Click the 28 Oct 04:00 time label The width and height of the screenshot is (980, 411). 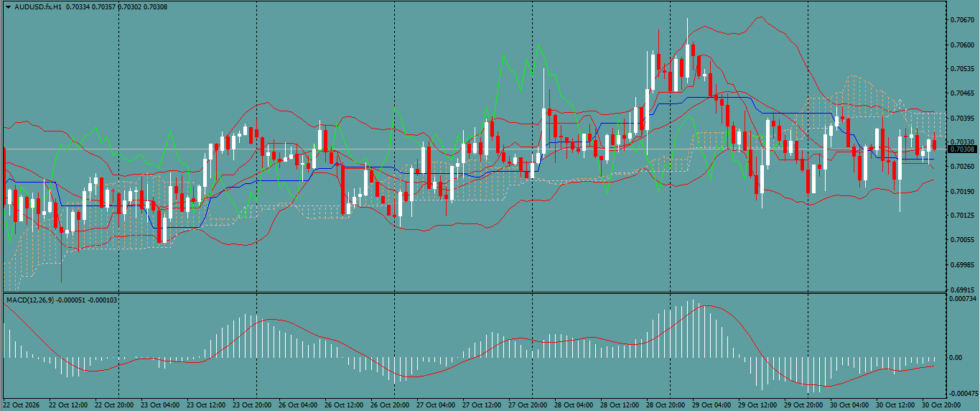click(x=574, y=405)
